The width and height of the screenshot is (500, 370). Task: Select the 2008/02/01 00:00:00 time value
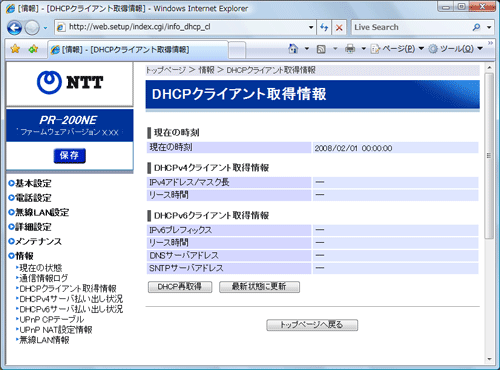pos(353,148)
